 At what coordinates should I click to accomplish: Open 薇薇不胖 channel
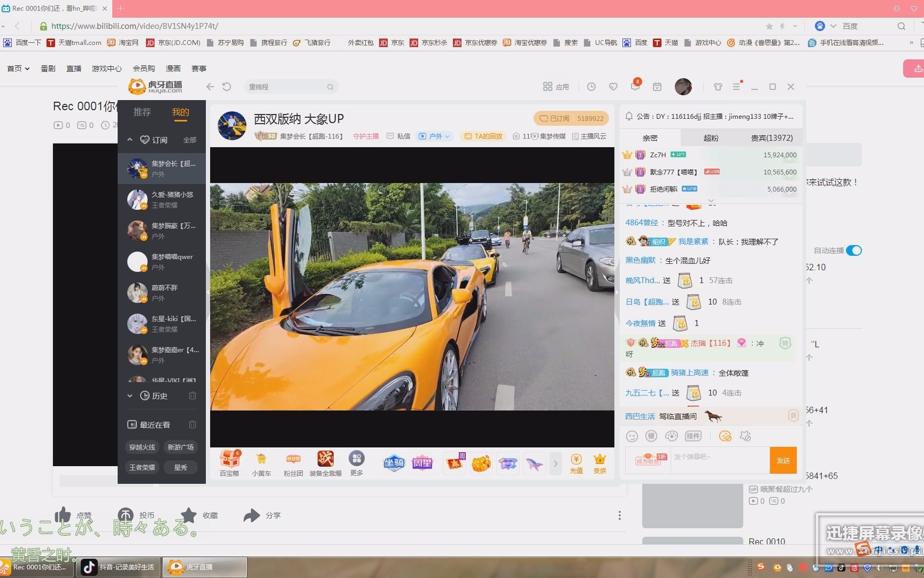[161, 293]
